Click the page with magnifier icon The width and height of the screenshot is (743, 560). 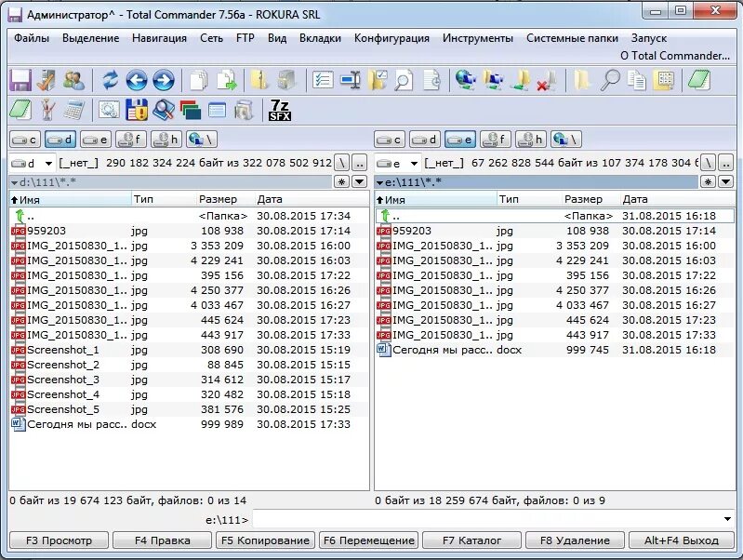(x=404, y=80)
